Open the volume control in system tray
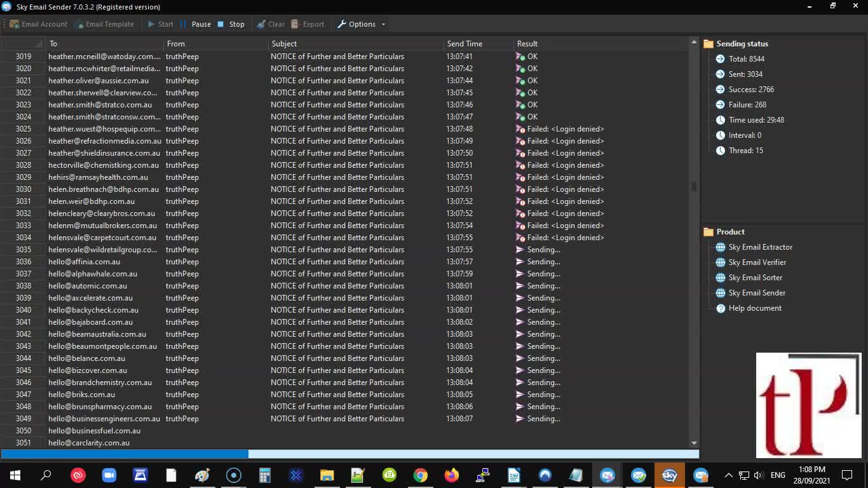Image resolution: width=868 pixels, height=488 pixels. (x=758, y=475)
